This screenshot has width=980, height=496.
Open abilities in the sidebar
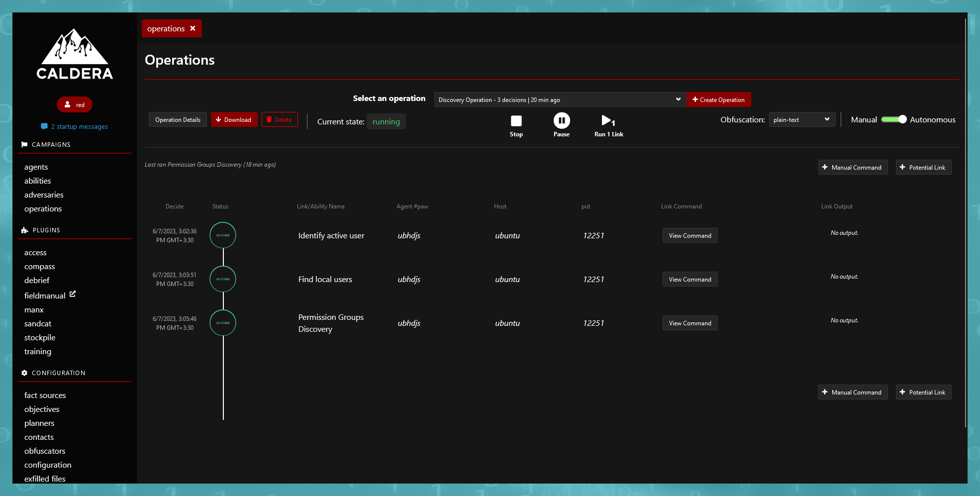pyautogui.click(x=37, y=181)
